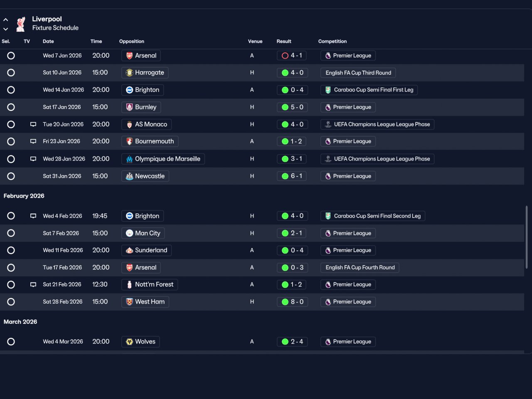Open Wolves opposition button
Screen dimensions: 532x399
(x=140, y=342)
